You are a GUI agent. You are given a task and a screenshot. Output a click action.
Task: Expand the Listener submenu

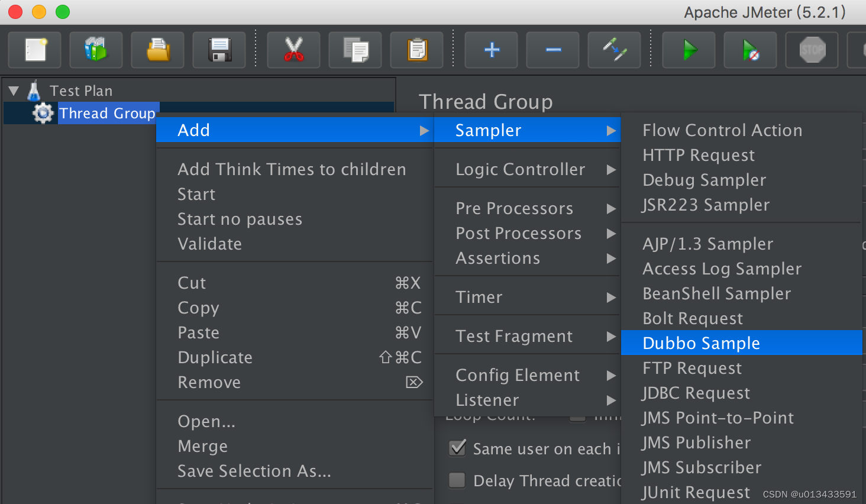(527, 400)
